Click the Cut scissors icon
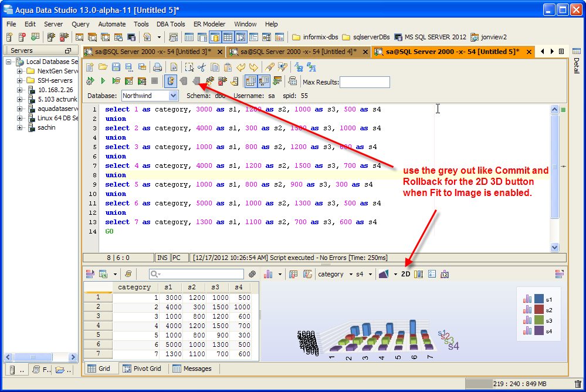Viewport: 586px width, 392px height. [x=202, y=67]
